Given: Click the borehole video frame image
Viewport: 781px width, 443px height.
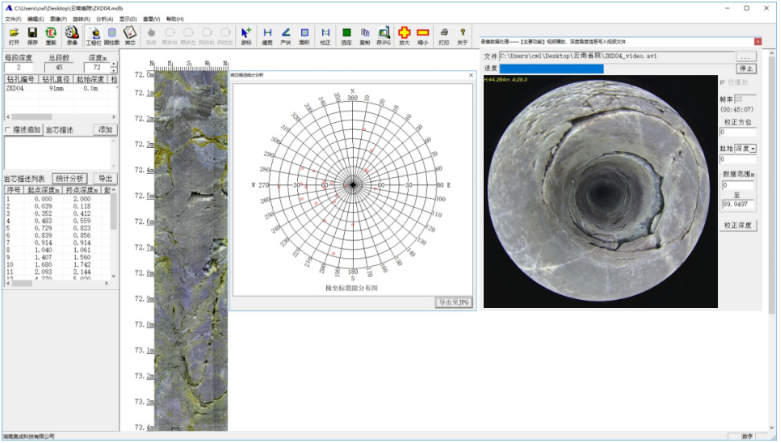Looking at the screenshot, I should pyautogui.click(x=601, y=191).
